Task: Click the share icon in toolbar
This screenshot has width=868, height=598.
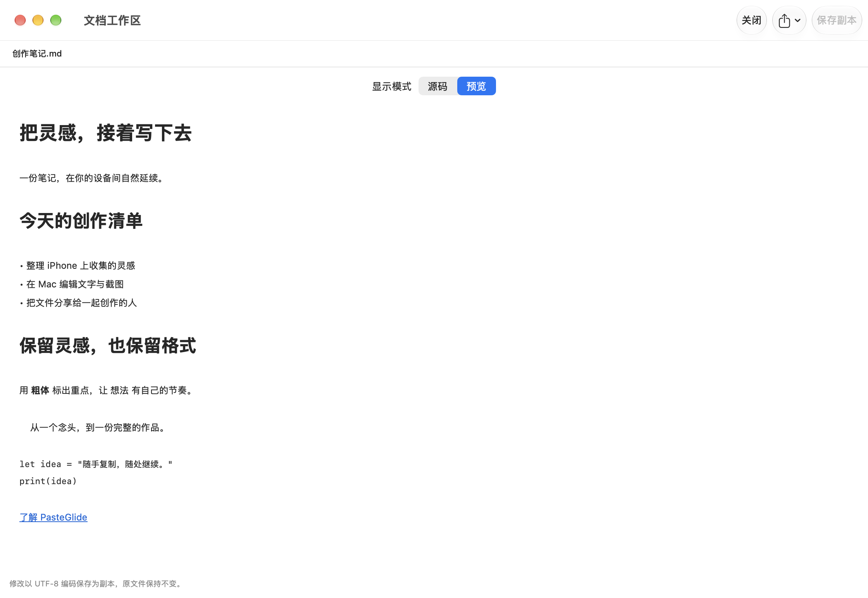Action: point(784,21)
